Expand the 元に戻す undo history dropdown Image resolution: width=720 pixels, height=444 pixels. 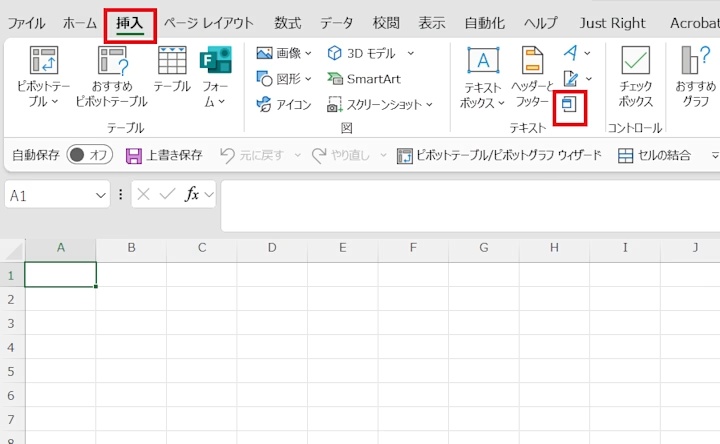(298, 155)
